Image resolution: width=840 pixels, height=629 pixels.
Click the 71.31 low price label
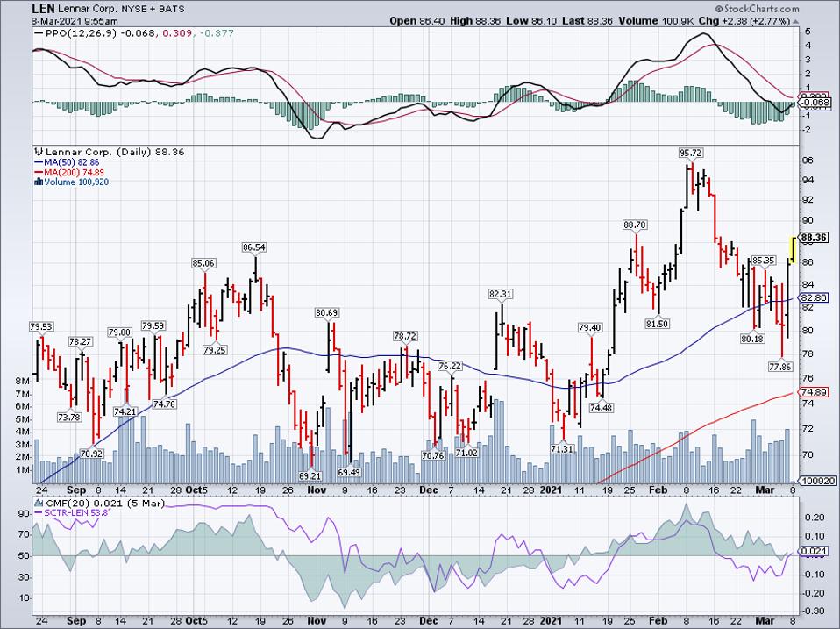pyautogui.click(x=562, y=449)
